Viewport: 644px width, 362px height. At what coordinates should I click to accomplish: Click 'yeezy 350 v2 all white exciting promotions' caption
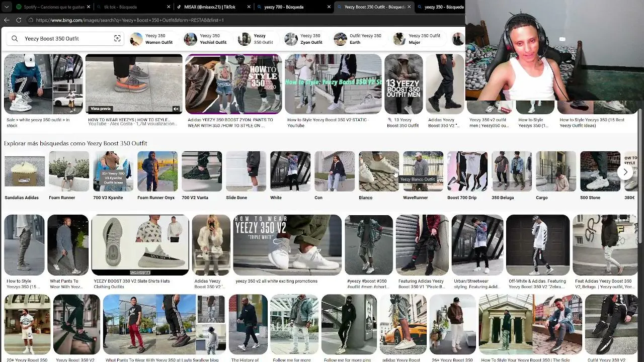276,281
